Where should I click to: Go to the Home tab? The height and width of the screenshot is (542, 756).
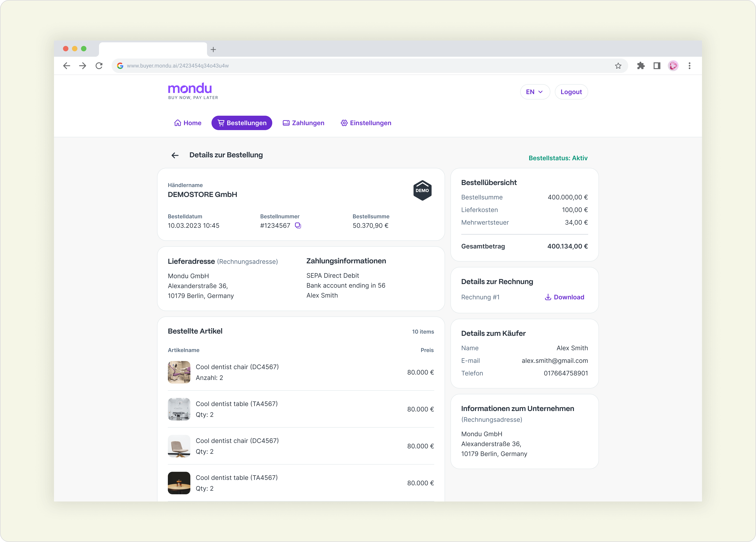click(188, 123)
